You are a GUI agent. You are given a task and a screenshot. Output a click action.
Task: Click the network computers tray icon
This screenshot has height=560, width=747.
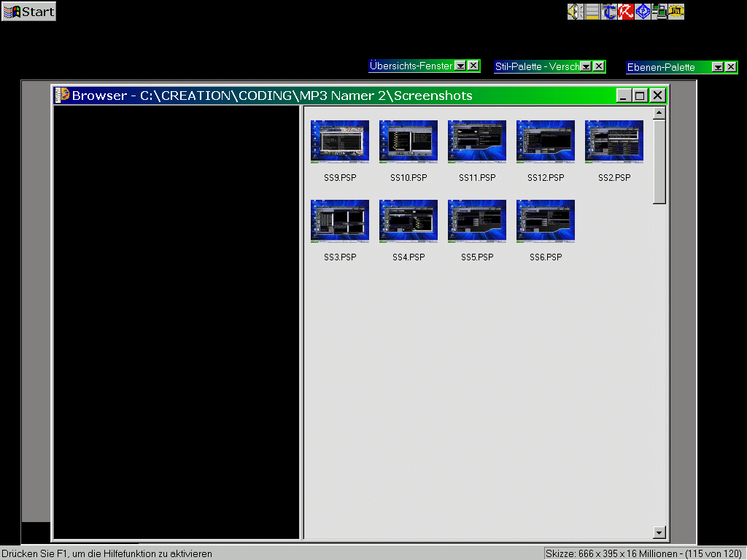pyautogui.click(x=659, y=12)
